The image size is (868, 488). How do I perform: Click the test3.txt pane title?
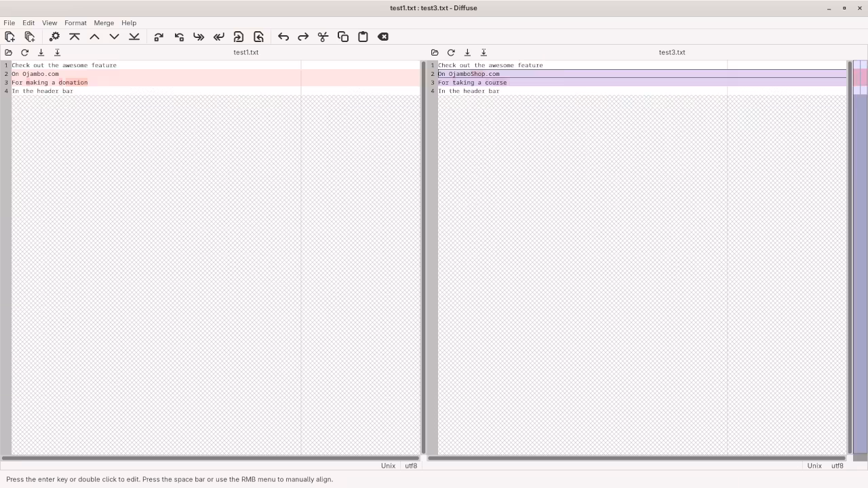[672, 52]
